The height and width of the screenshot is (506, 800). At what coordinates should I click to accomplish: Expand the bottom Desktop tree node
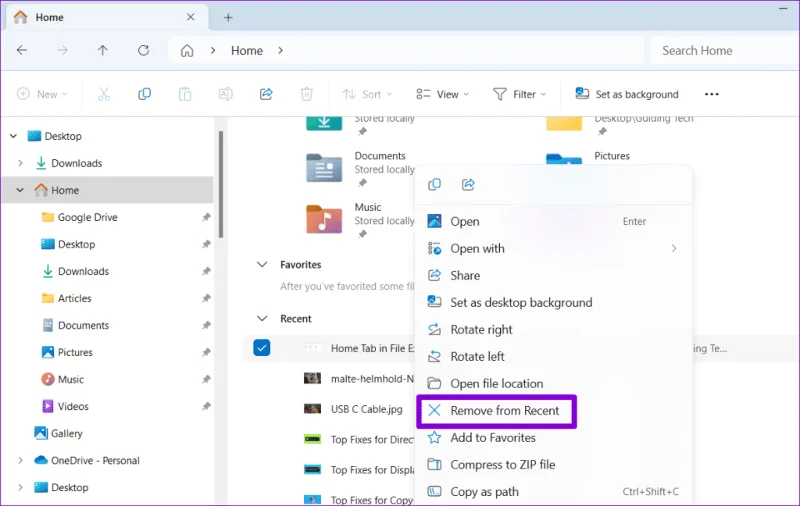click(x=20, y=488)
